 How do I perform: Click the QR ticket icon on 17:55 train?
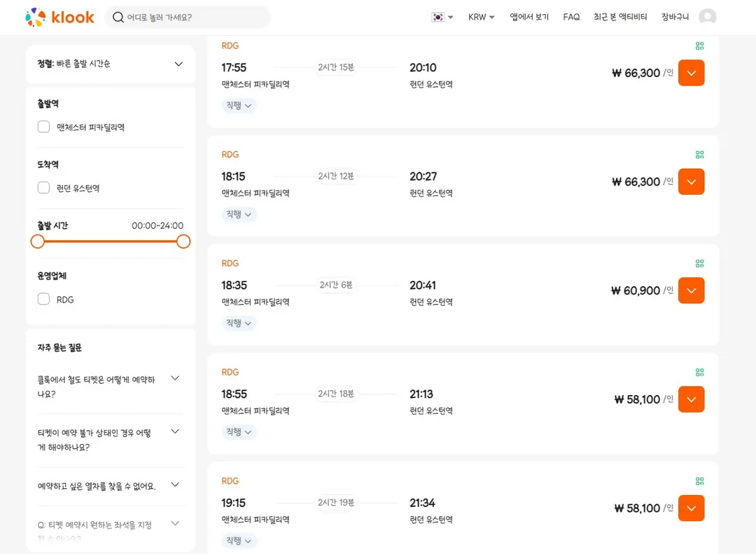[699, 46]
